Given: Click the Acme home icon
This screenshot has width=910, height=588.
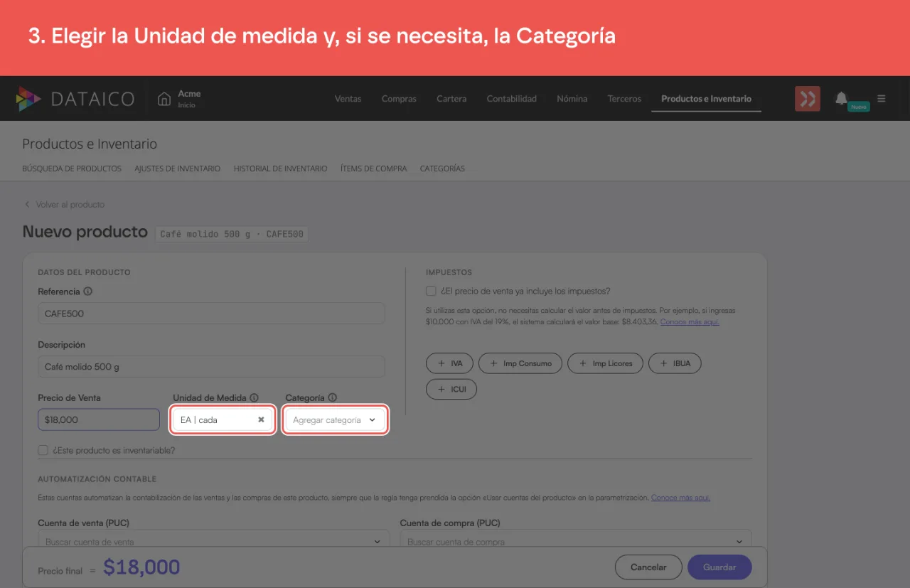Looking at the screenshot, I should [x=164, y=99].
